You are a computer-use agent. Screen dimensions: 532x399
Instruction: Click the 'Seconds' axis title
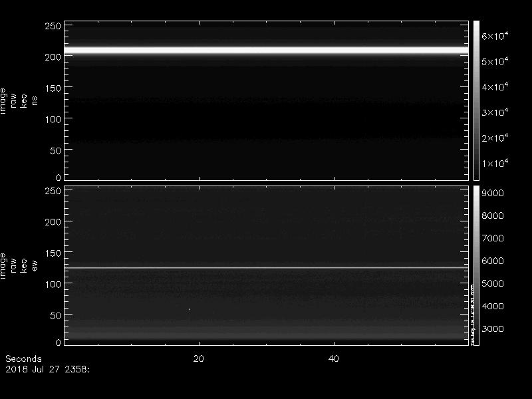pyautogui.click(x=23, y=358)
